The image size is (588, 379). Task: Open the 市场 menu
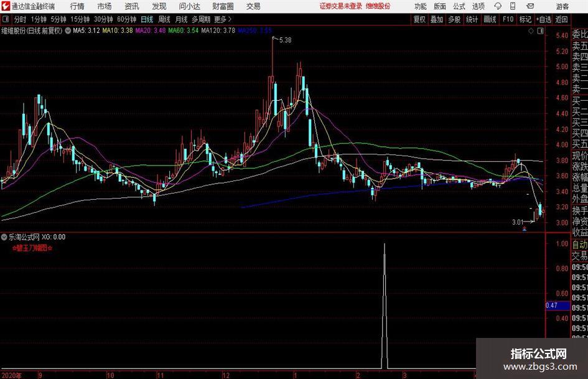coord(105,6)
